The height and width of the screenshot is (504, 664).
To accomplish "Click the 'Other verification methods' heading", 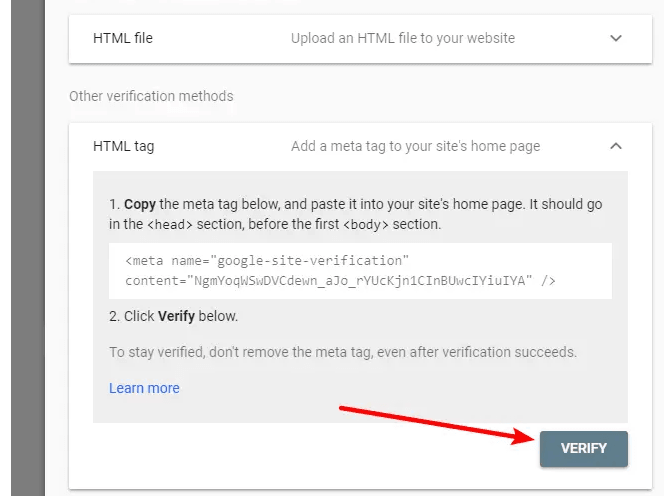I will 151,96.
